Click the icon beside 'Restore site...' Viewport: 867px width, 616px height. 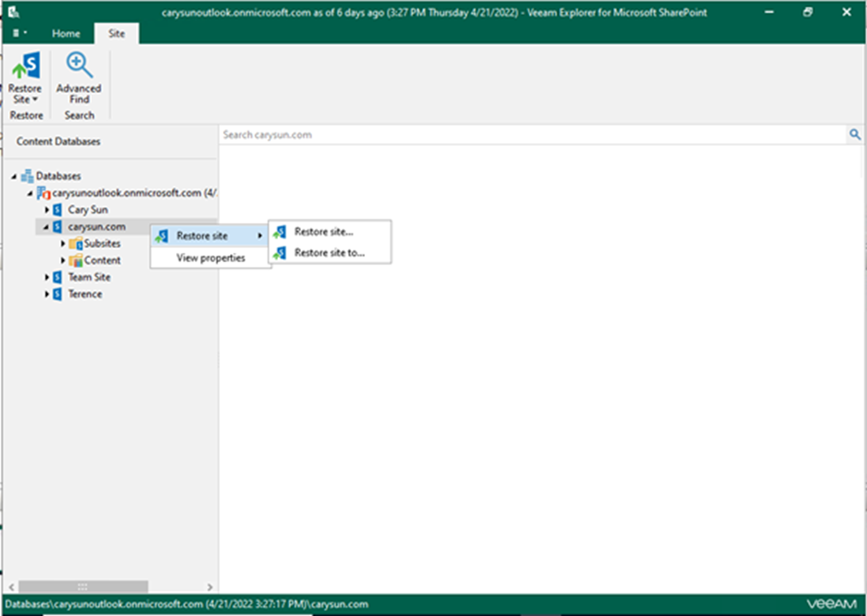[x=280, y=232]
